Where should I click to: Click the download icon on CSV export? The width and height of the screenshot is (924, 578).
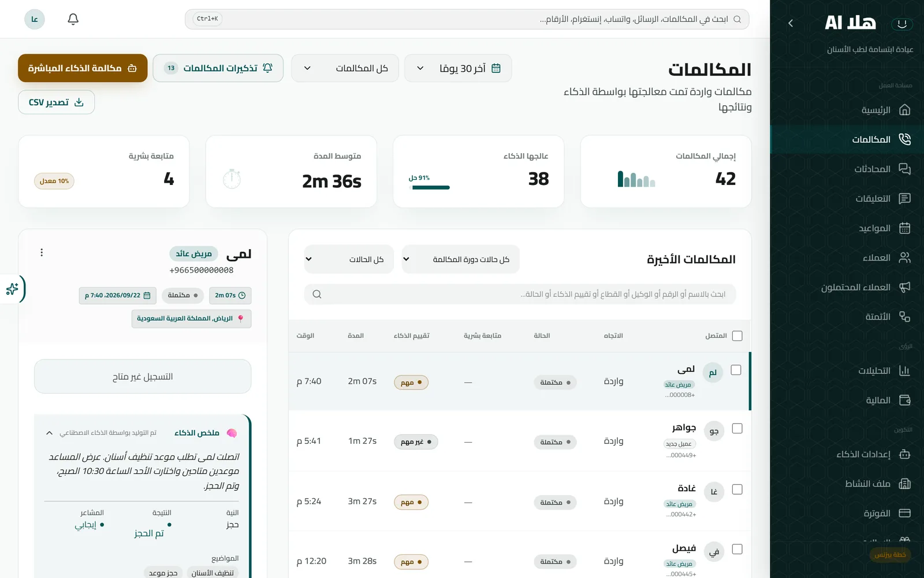pyautogui.click(x=79, y=102)
